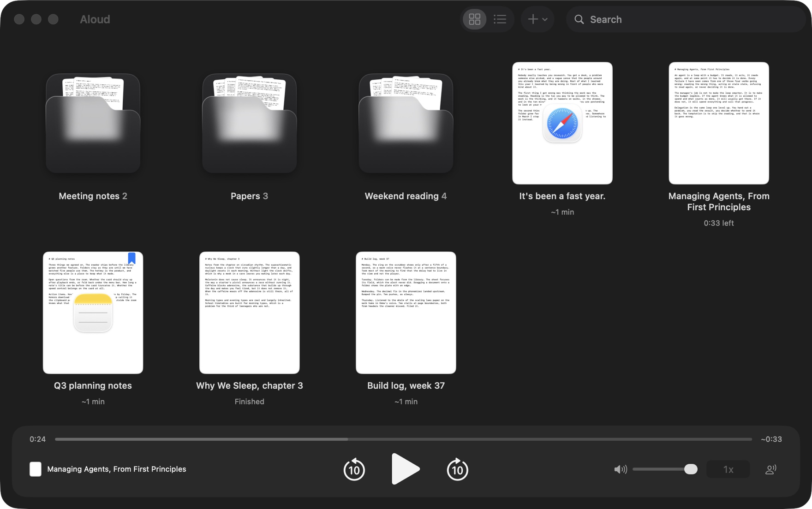Open the 1x playback speed control
This screenshot has width=812, height=509.
pyautogui.click(x=728, y=469)
